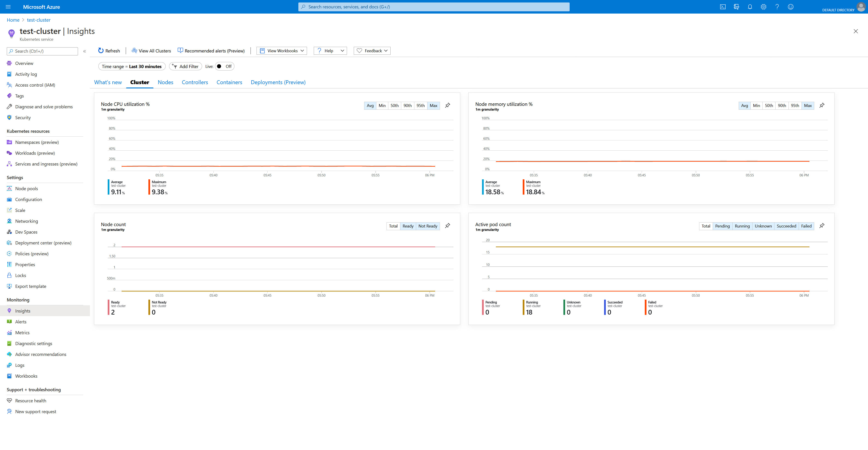
Task: Collapse the sidebar navigation menu
Action: 85,51
